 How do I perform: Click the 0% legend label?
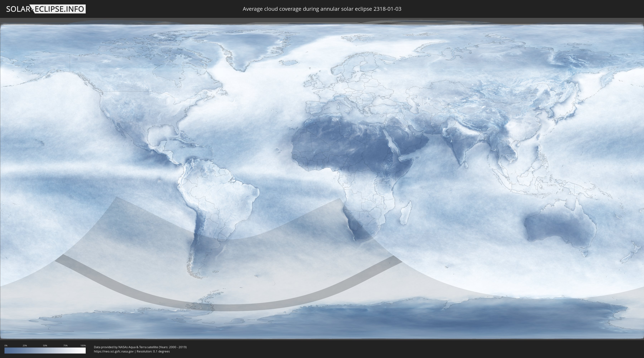pos(6,345)
